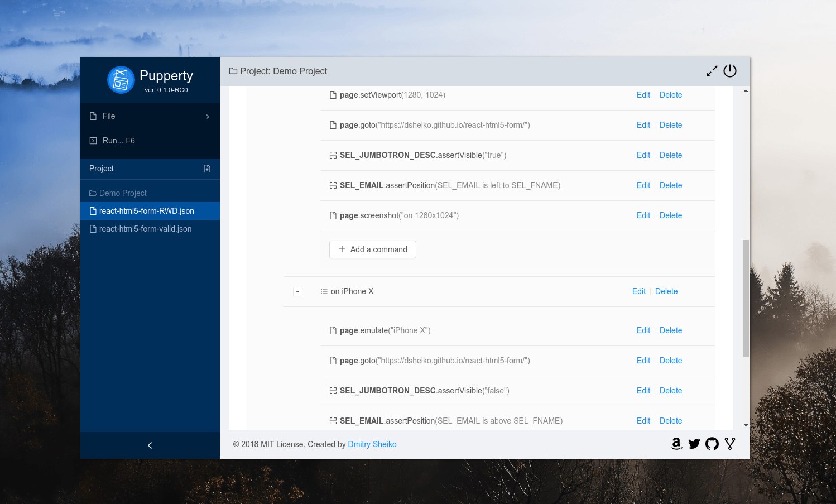Click the Project: Demo Project title
836x504 pixels.
coord(284,71)
